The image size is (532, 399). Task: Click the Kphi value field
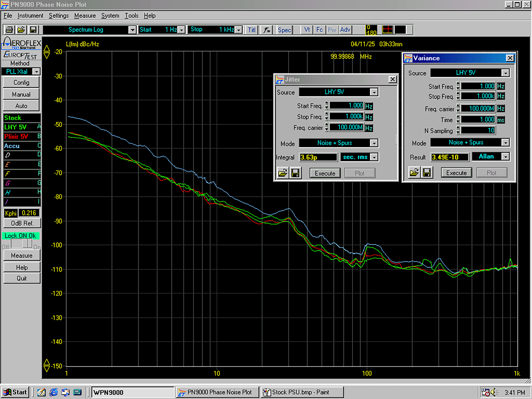[29, 213]
